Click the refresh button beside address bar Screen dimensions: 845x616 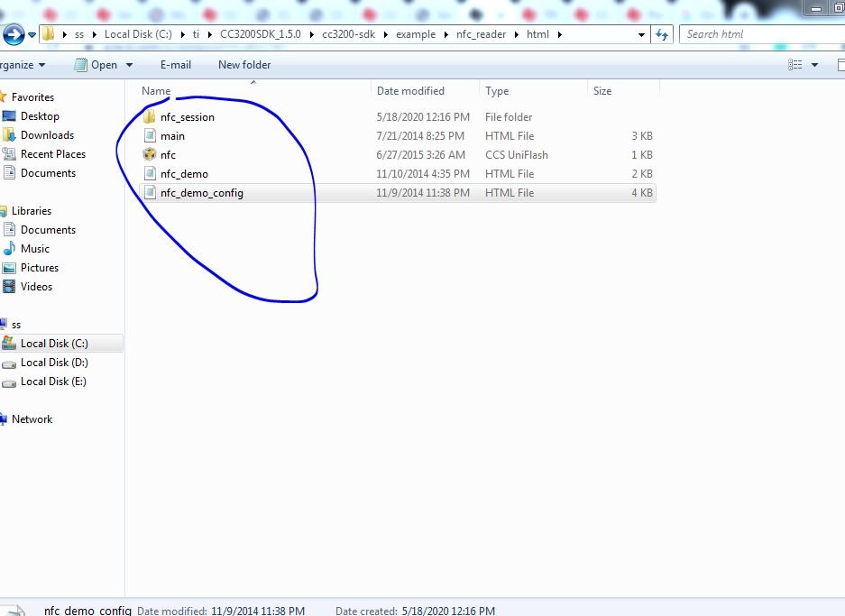click(x=662, y=34)
